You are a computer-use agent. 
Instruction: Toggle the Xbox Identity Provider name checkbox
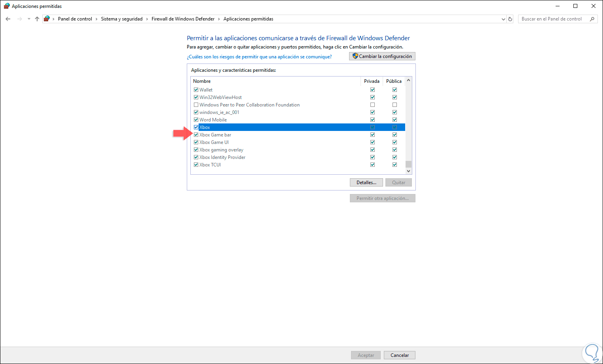pos(196,157)
